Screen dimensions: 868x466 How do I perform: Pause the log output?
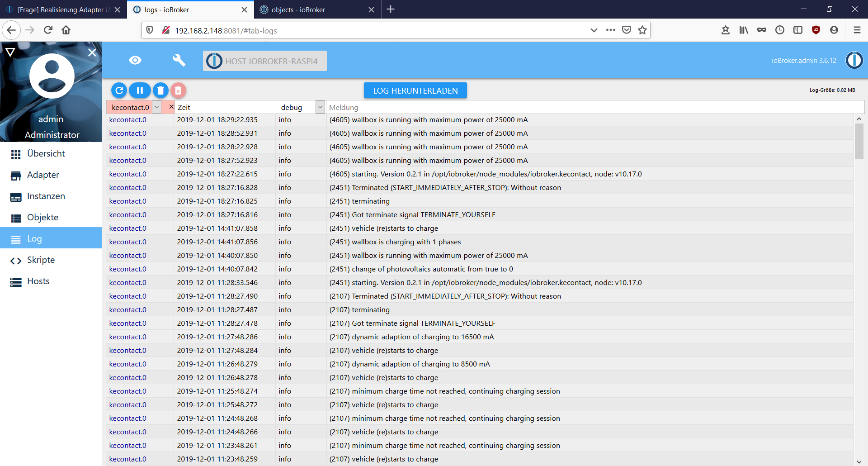click(140, 90)
